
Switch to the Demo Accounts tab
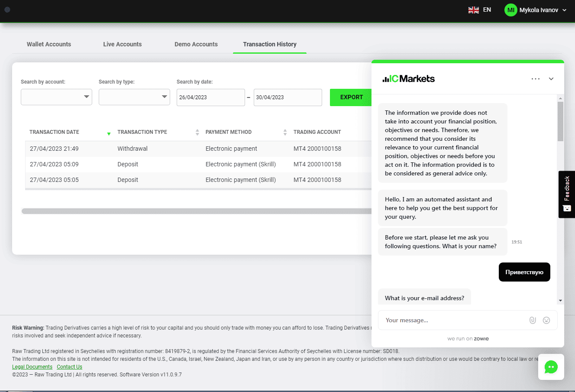[196, 44]
